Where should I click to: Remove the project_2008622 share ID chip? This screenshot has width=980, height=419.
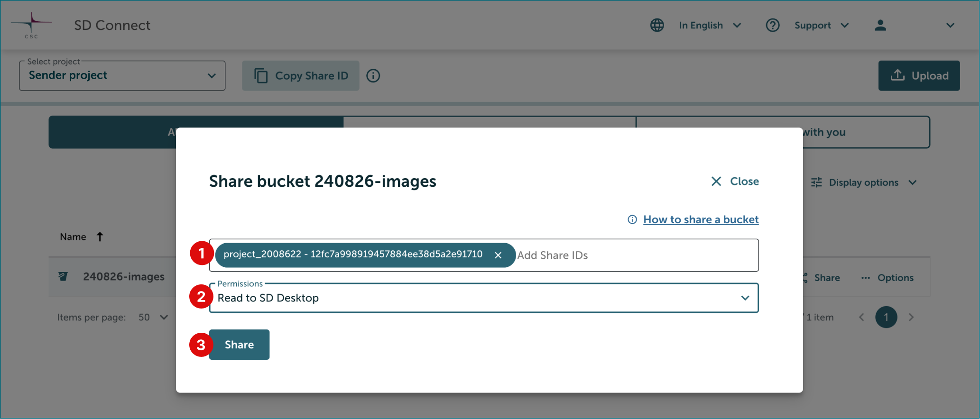pos(498,255)
